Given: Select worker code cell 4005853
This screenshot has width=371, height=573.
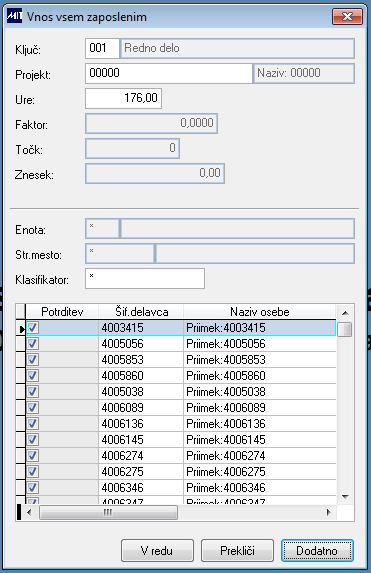Looking at the screenshot, I should point(141,360).
